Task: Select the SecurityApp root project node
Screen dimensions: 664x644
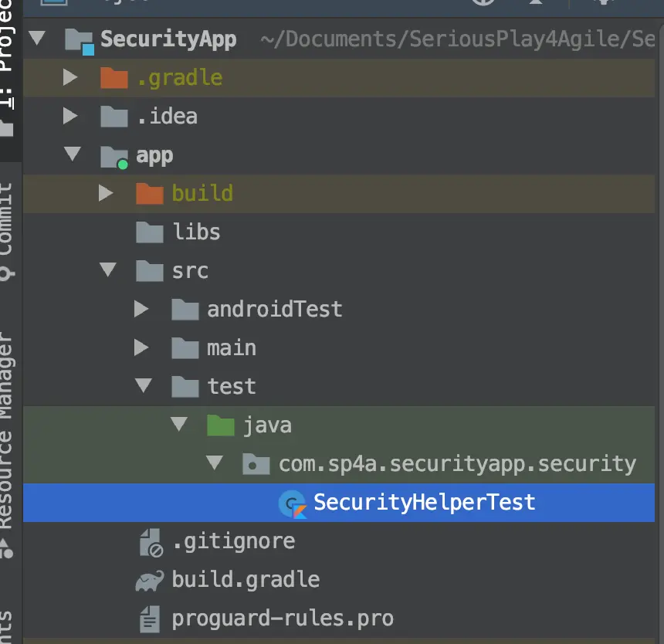Action: [x=168, y=39]
